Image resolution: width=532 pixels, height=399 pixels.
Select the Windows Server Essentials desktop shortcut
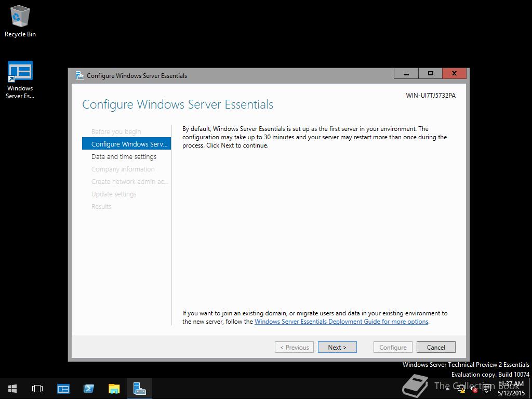(20, 81)
